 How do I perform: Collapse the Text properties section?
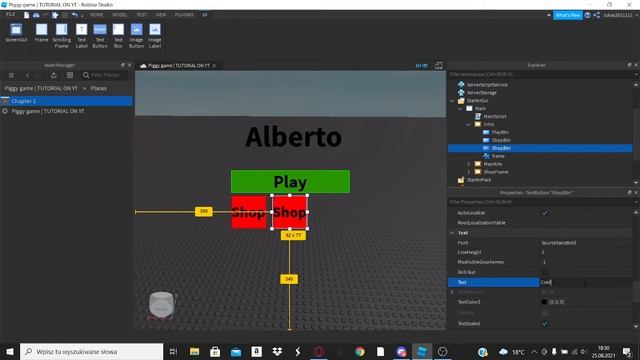[x=452, y=233]
